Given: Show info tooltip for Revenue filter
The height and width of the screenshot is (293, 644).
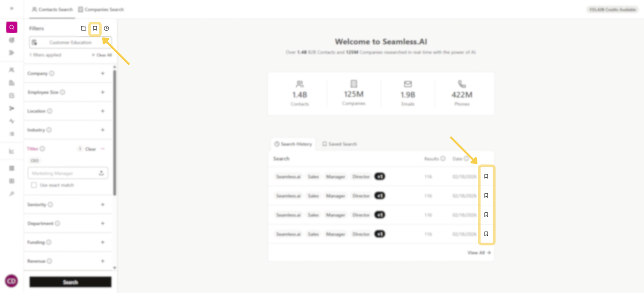Looking at the screenshot, I should tap(50, 261).
